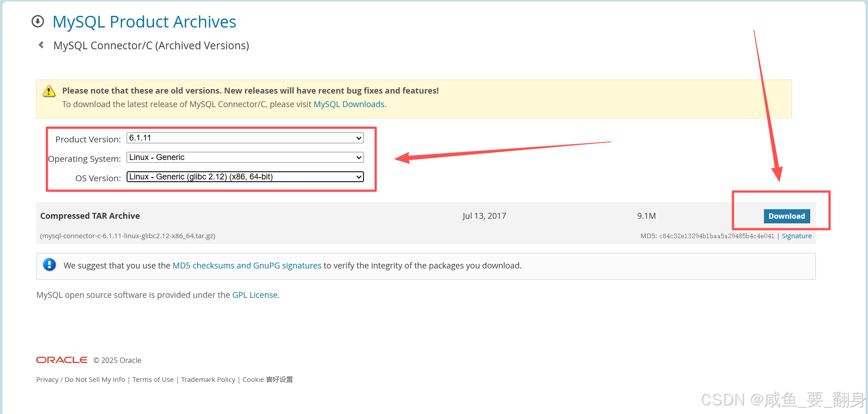
Task: Click the download circle icon beside page title
Action: (x=38, y=21)
